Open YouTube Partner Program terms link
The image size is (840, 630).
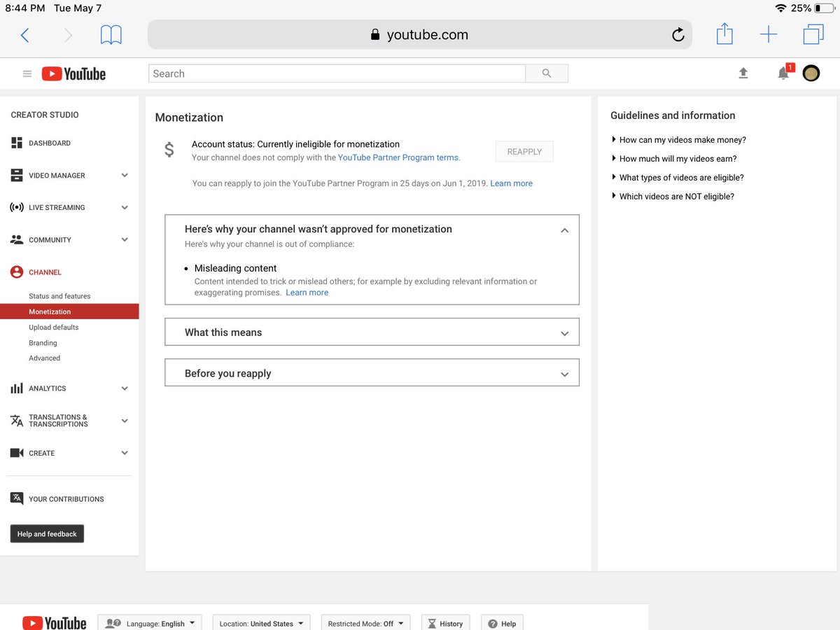(x=399, y=157)
